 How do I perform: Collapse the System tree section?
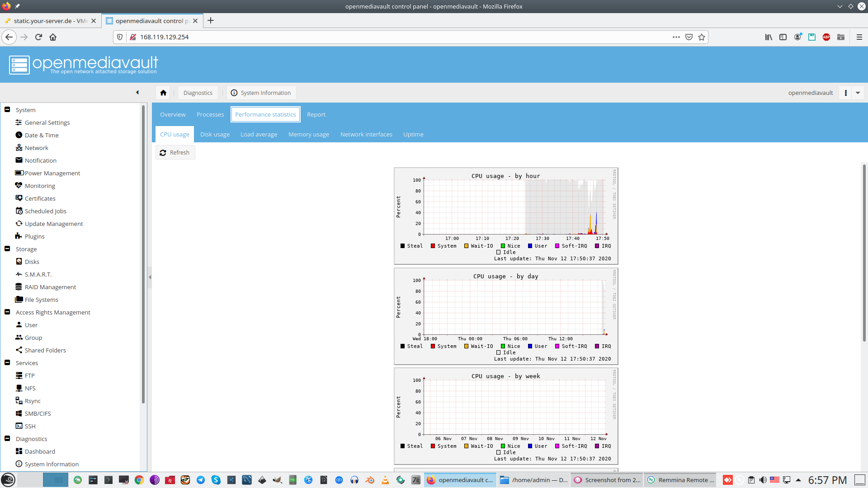click(7, 109)
